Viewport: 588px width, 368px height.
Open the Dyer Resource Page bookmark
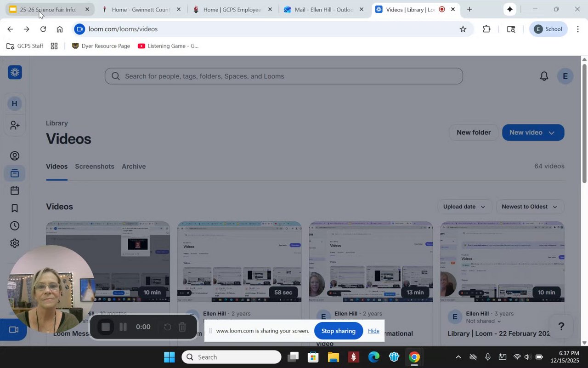tap(101, 46)
